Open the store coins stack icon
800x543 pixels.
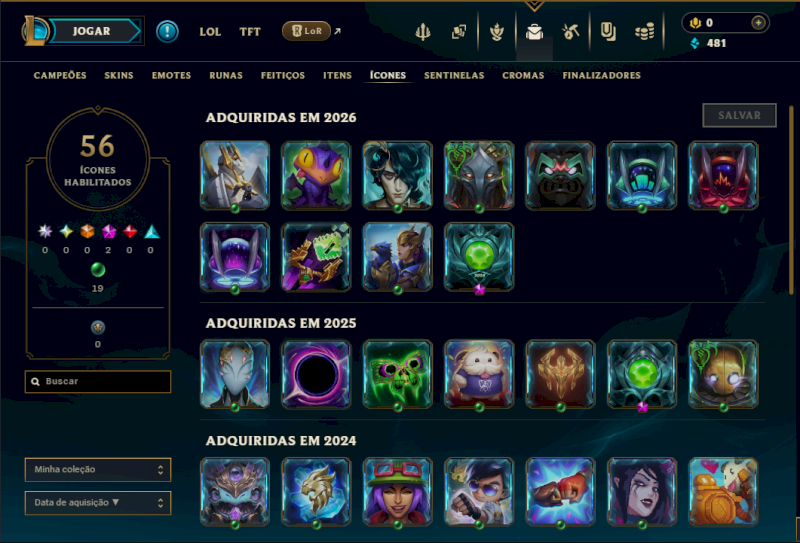[644, 32]
